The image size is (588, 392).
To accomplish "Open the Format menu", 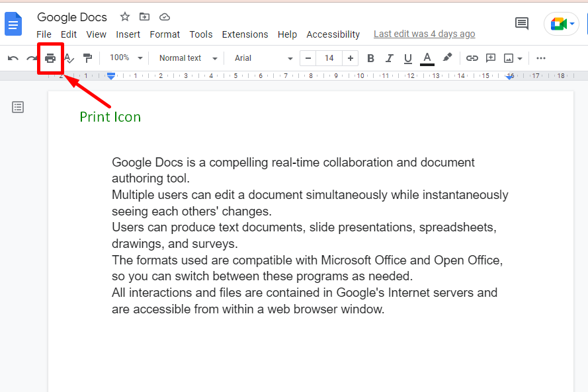I will (x=165, y=34).
